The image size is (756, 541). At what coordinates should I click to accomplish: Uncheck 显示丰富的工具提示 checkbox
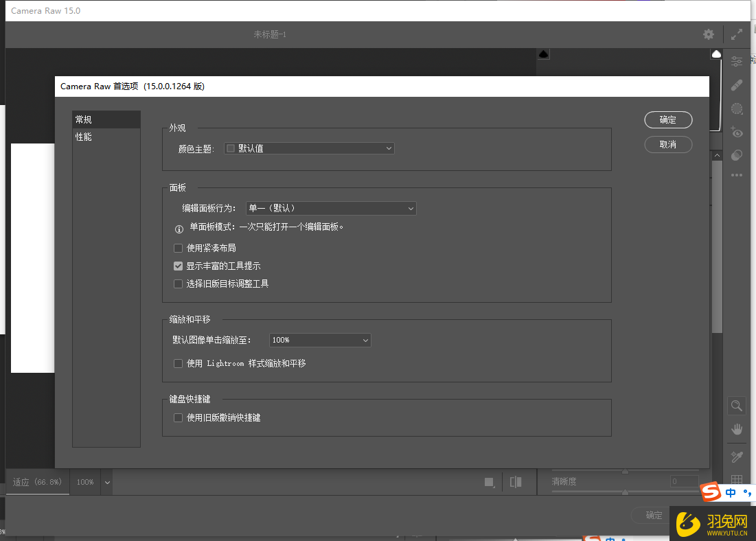click(178, 266)
